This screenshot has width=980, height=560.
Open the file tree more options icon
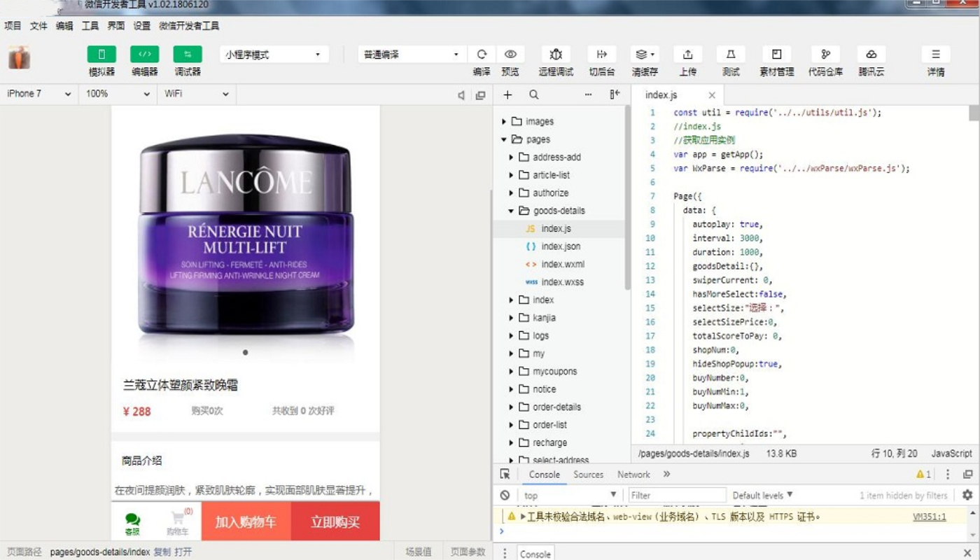click(589, 94)
